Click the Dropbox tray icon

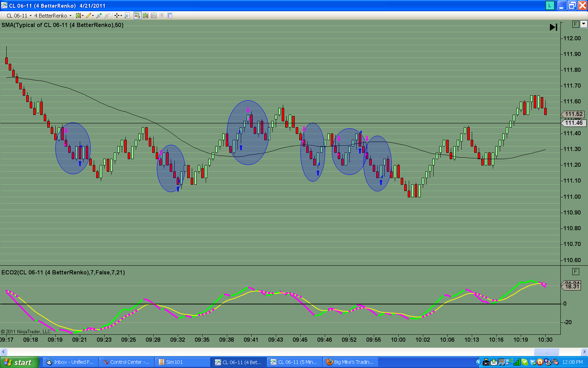(x=533, y=362)
